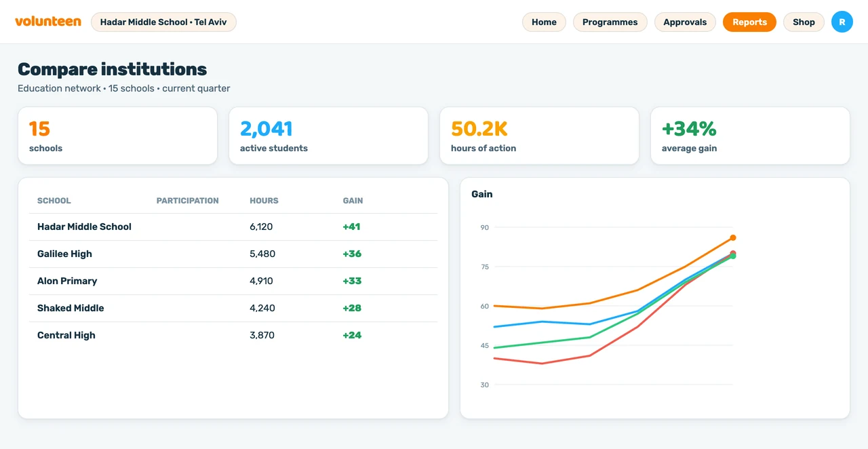Viewport: 868px width, 449px height.
Task: Sort by the PARTICIPATION column header
Action: point(188,201)
